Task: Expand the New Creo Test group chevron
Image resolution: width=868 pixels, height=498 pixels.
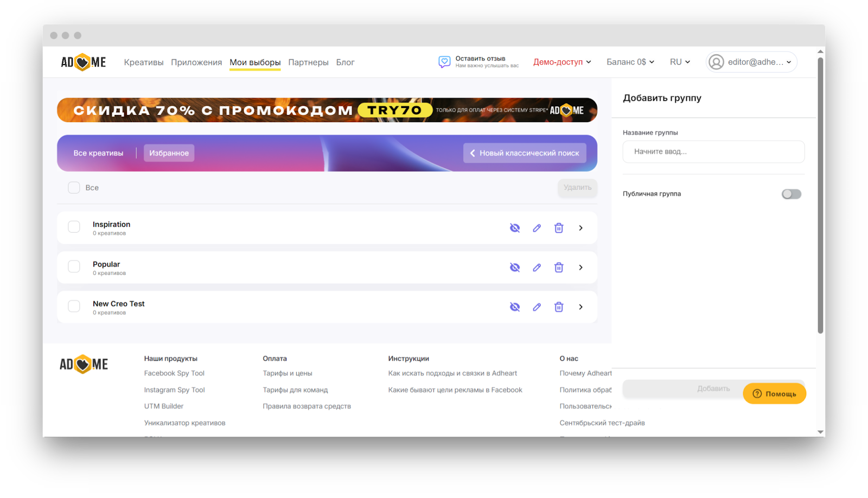Action: point(580,307)
